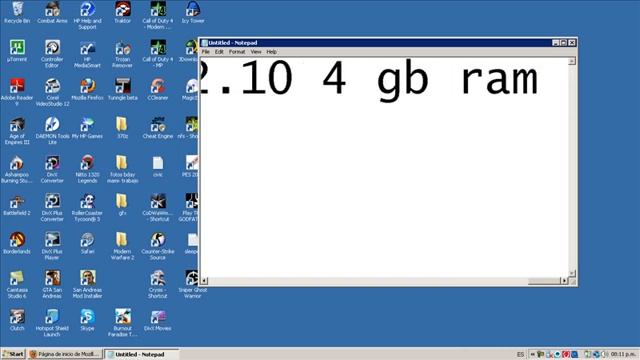640x360 pixels.
Task: Select the Tunngle beta icon
Action: pos(122,89)
